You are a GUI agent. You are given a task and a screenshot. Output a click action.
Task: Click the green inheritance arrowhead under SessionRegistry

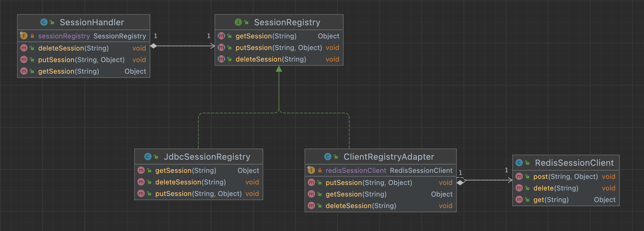279,69
